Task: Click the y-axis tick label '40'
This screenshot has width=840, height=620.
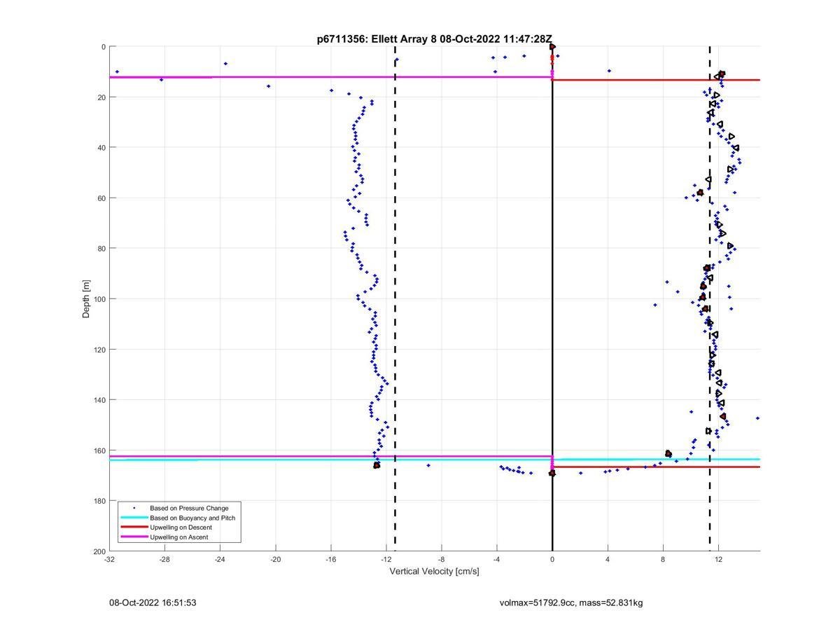Action: 101,148
